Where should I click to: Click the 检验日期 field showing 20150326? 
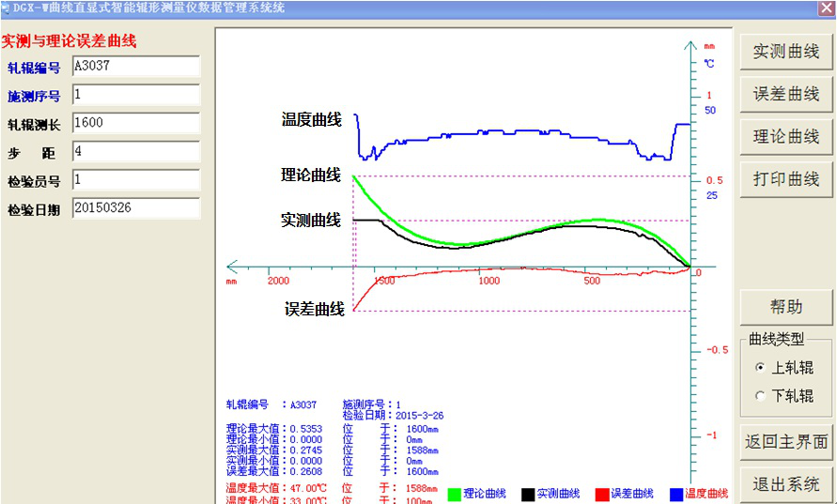[135, 207]
